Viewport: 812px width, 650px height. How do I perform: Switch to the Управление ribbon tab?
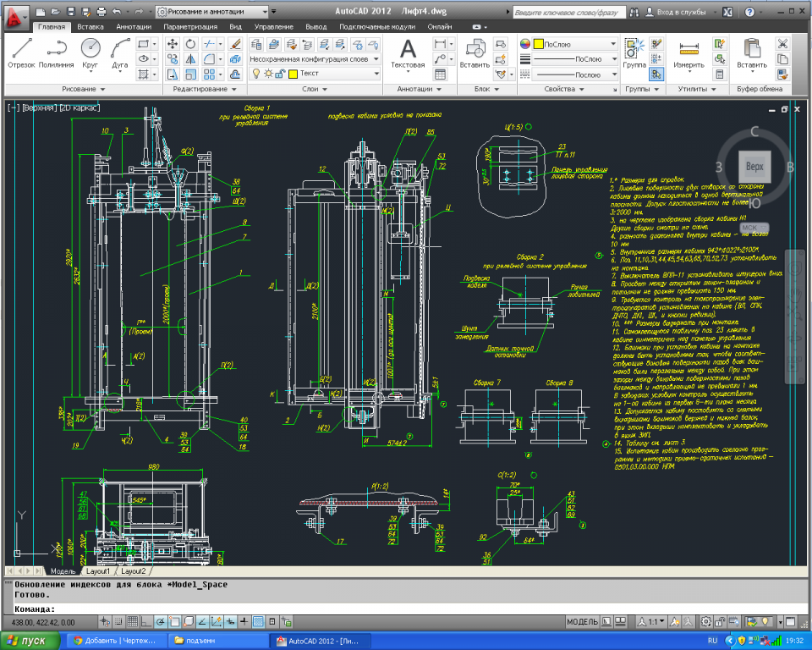pos(273,27)
